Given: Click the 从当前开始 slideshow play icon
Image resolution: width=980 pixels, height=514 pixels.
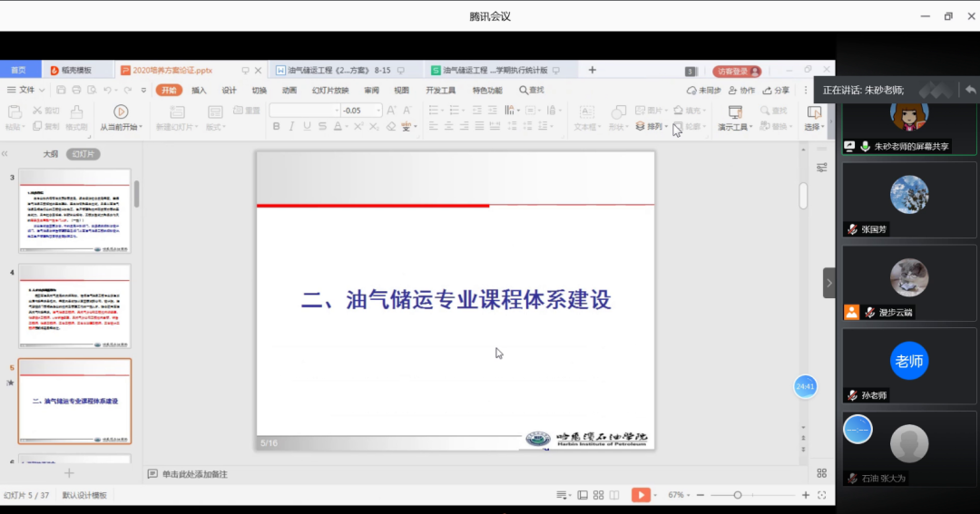Looking at the screenshot, I should point(120,111).
